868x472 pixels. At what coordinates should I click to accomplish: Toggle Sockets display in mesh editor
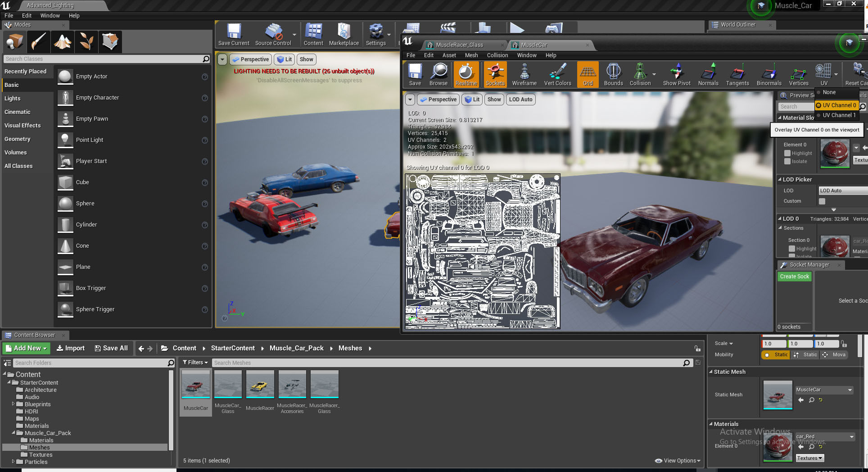tap(495, 75)
